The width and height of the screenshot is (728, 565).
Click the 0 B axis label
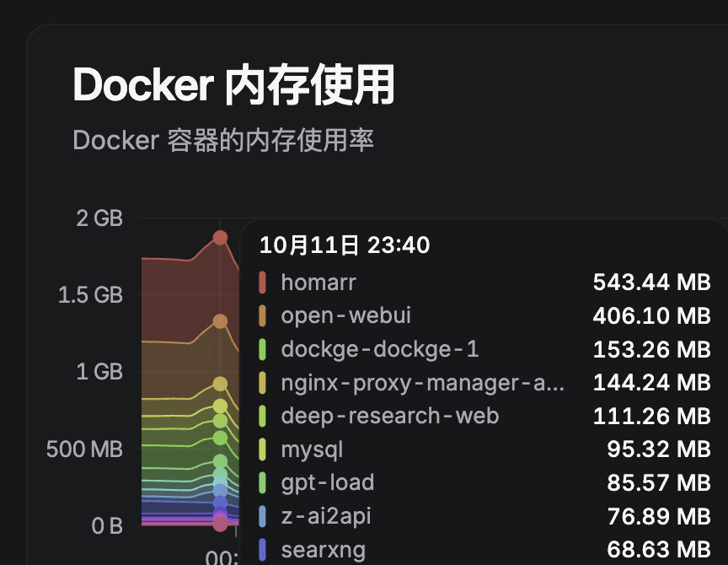(x=107, y=526)
